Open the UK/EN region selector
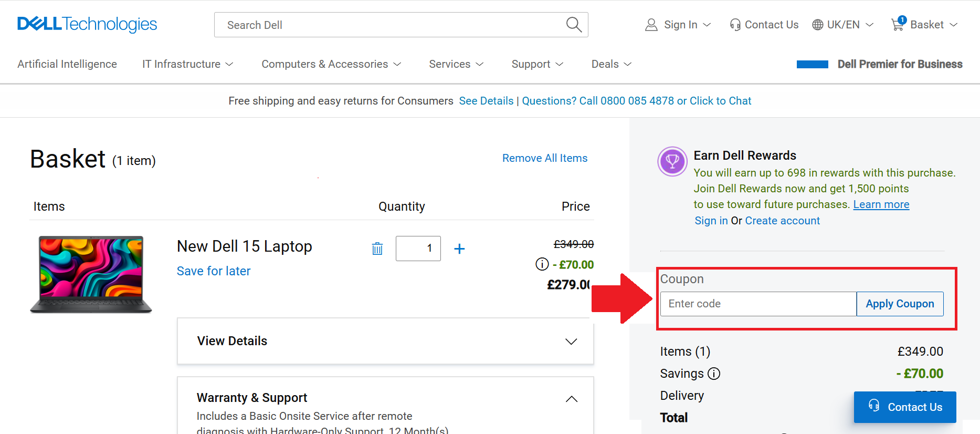 (x=842, y=25)
